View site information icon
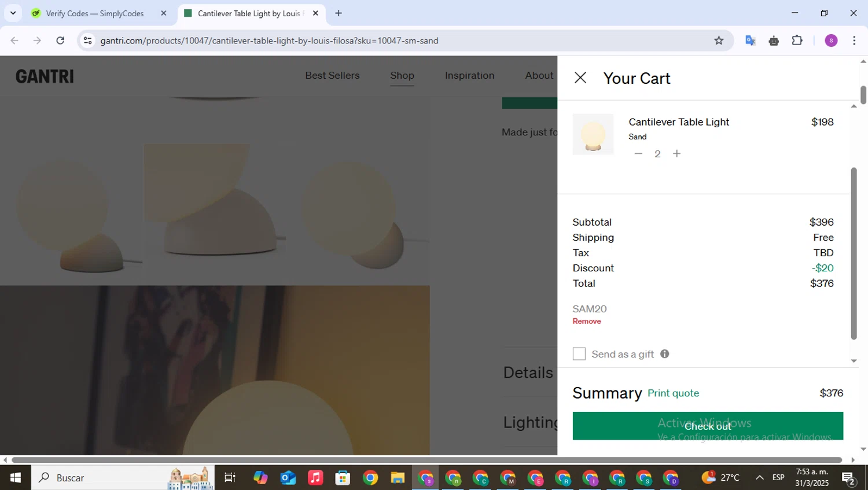868x490 pixels. 87,40
